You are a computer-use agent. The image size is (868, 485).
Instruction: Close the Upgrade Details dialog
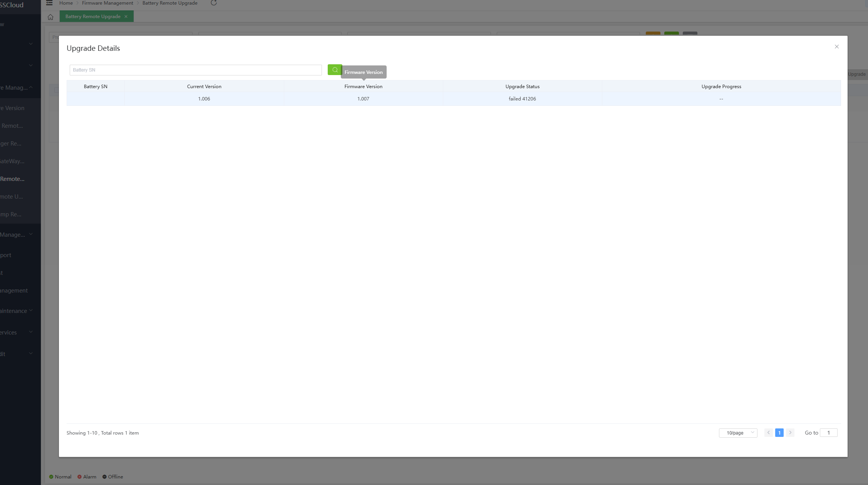pos(836,47)
